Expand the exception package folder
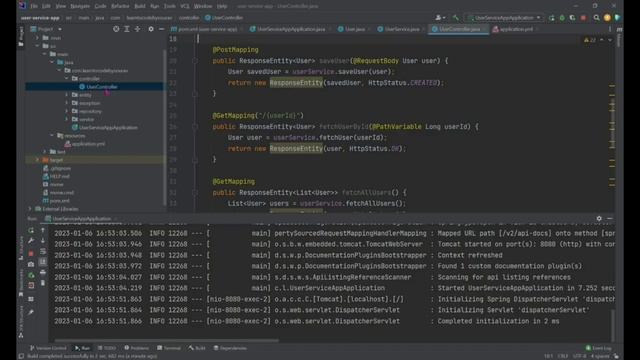The width and height of the screenshot is (640, 360). coord(67,103)
